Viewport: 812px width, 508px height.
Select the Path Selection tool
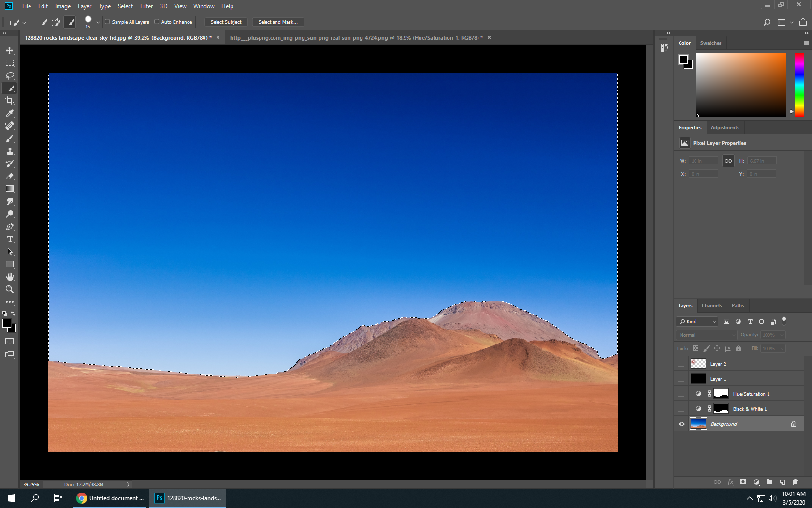10,252
